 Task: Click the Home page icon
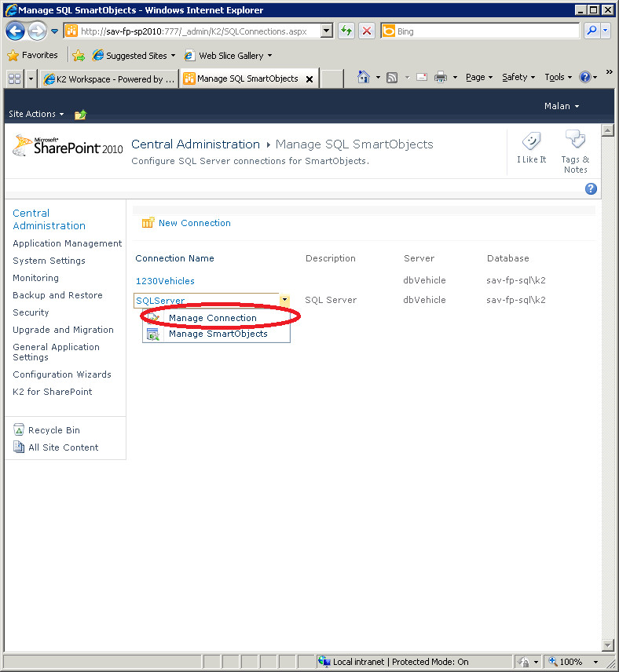[x=364, y=77]
